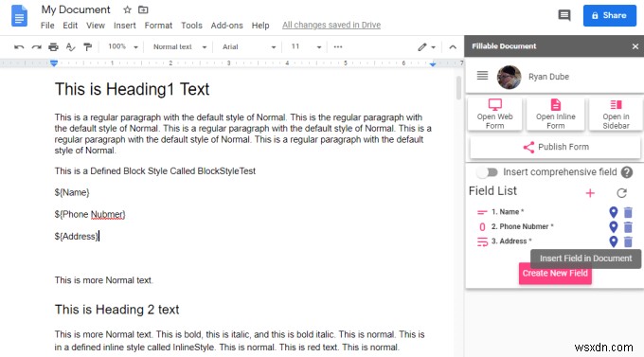
Task: Click the BlockStyleTest paragraph line
Action: point(154,170)
